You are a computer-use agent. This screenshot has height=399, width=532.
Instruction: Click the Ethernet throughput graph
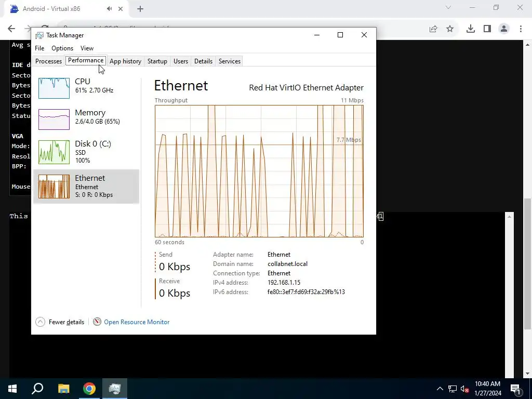(x=259, y=171)
